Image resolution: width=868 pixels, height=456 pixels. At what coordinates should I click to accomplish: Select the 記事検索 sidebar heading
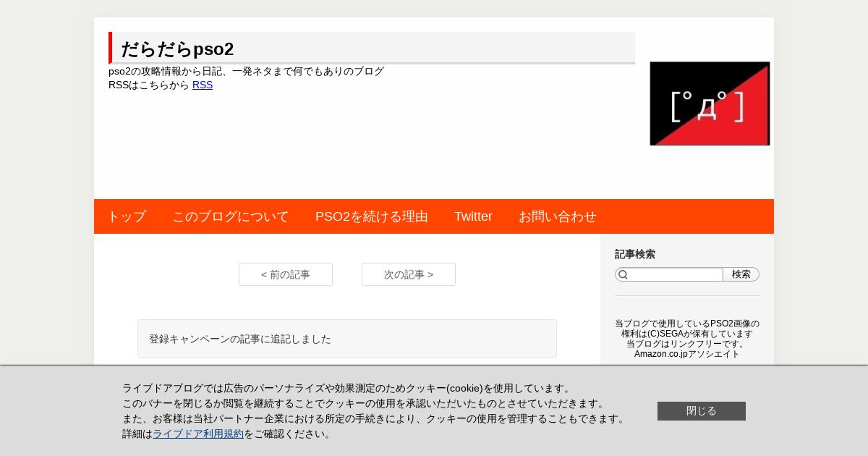[x=635, y=254]
